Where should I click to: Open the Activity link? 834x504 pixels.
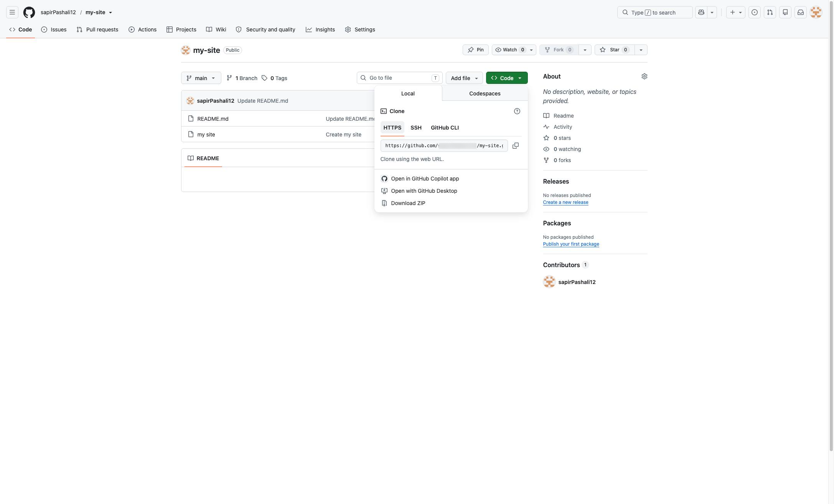tap(558, 127)
